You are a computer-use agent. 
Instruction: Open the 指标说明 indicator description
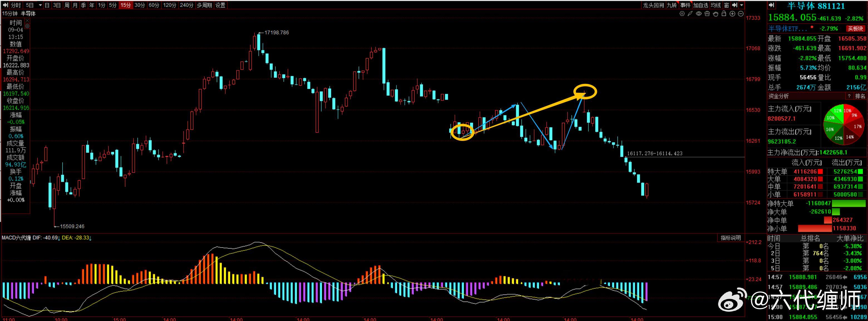point(731,238)
